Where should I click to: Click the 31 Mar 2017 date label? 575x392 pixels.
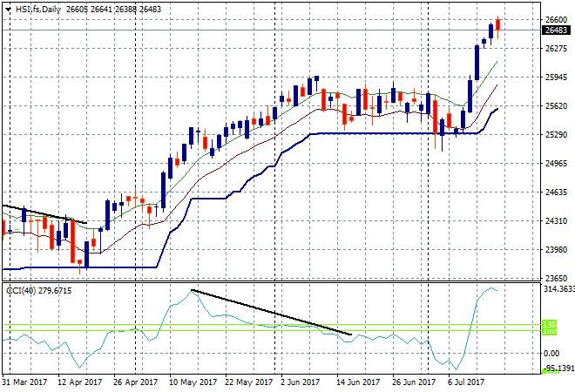(24, 382)
